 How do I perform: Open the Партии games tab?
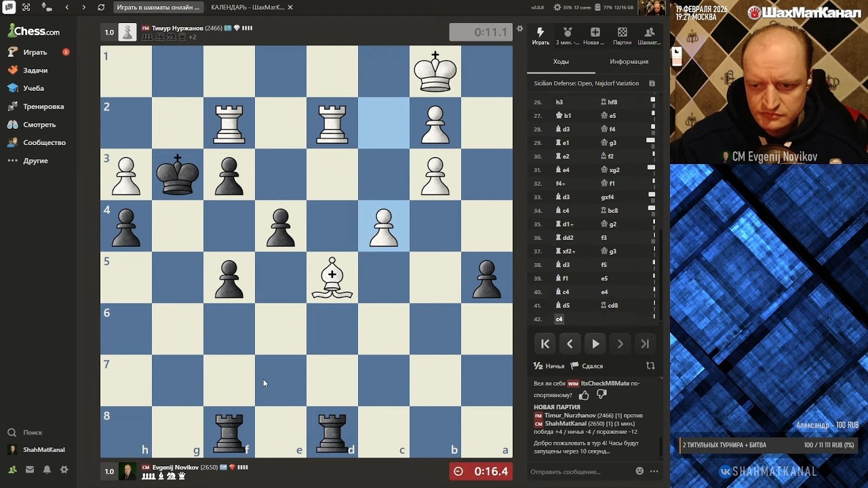pyautogui.click(x=622, y=36)
